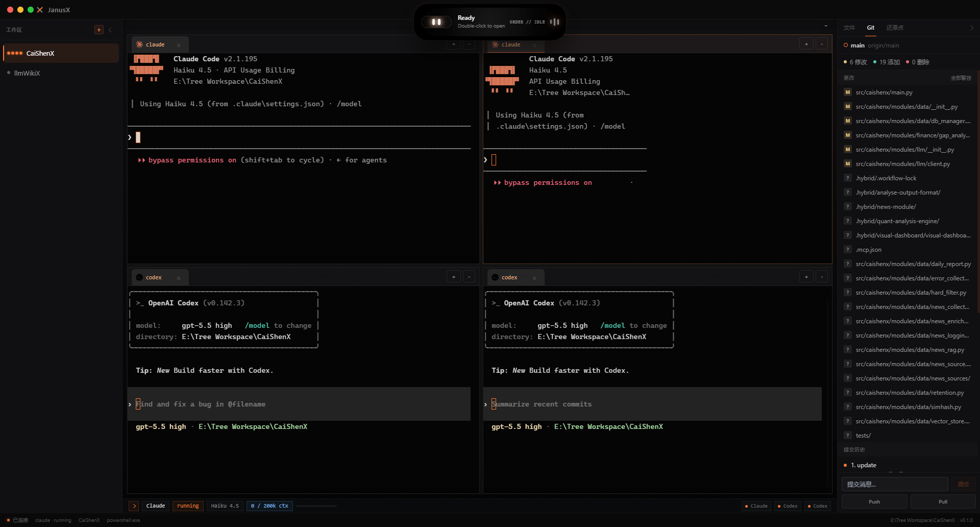
Task: Open changed file modules/llm/__init__.py
Action: (x=908, y=150)
